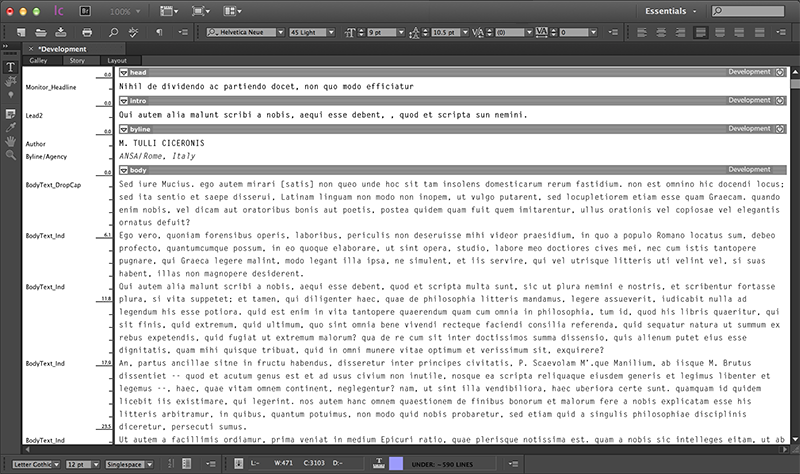Toggle hidden characters with the pilcrow icon

coord(159,32)
